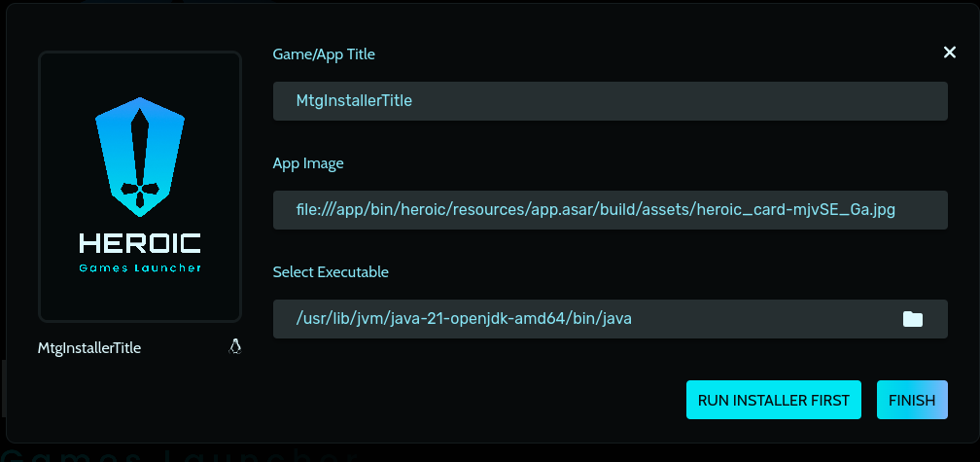Viewport: 980px width, 462px height.
Task: Click the Linux penguin platform icon
Action: (x=234, y=346)
